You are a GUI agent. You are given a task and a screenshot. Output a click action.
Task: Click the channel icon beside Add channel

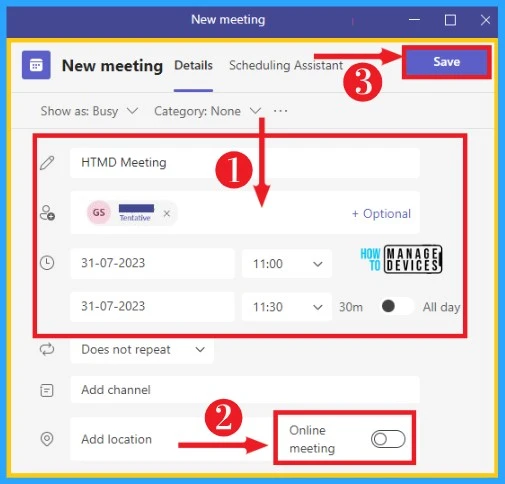pos(47,390)
